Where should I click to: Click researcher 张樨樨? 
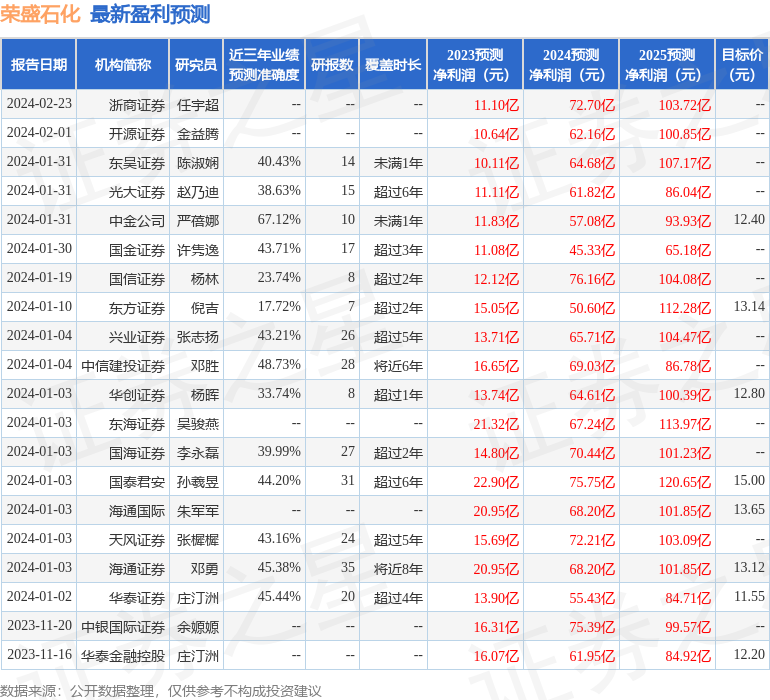tap(197, 540)
